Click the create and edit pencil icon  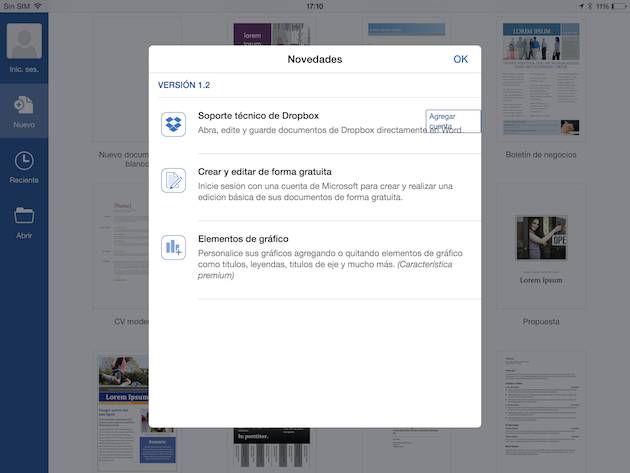point(174,181)
